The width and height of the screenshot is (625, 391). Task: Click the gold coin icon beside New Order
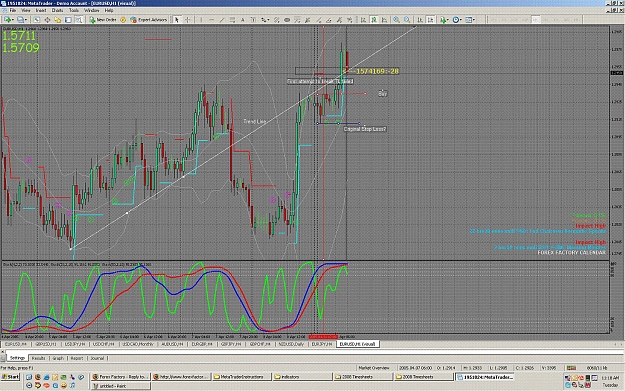pos(123,20)
